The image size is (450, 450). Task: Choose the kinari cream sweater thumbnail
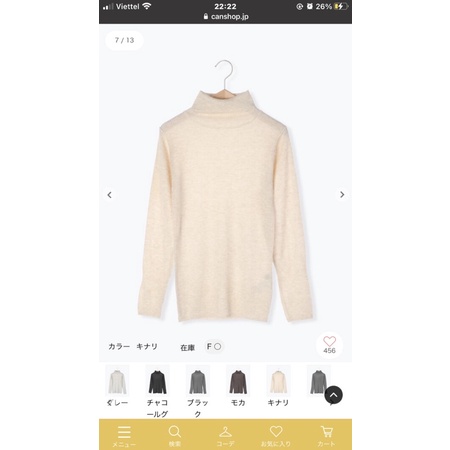(x=278, y=380)
